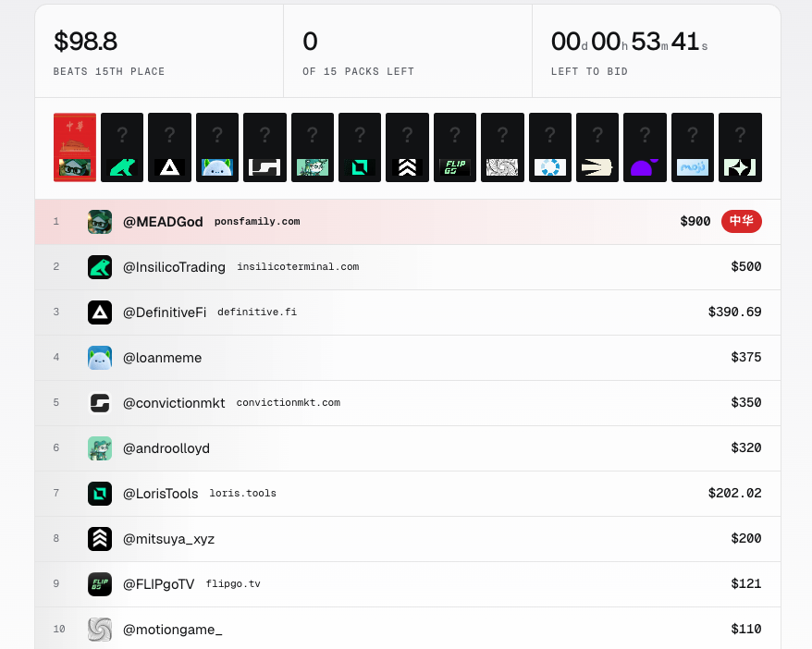Click the $98.8 minimum bid value
The height and width of the screenshot is (649, 812).
[85, 42]
